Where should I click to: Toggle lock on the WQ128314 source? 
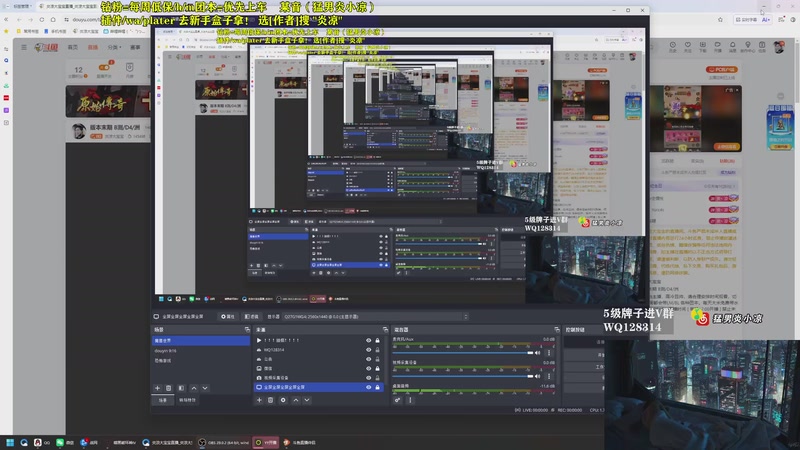pyautogui.click(x=378, y=350)
